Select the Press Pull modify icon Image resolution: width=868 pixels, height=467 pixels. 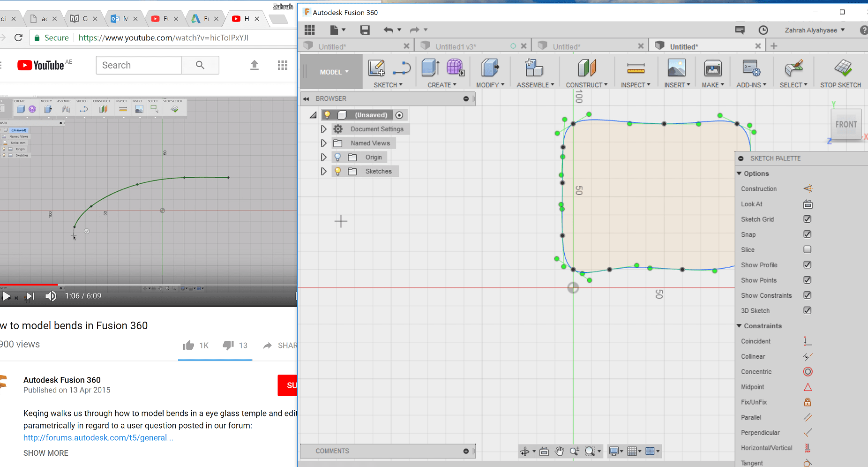point(490,68)
